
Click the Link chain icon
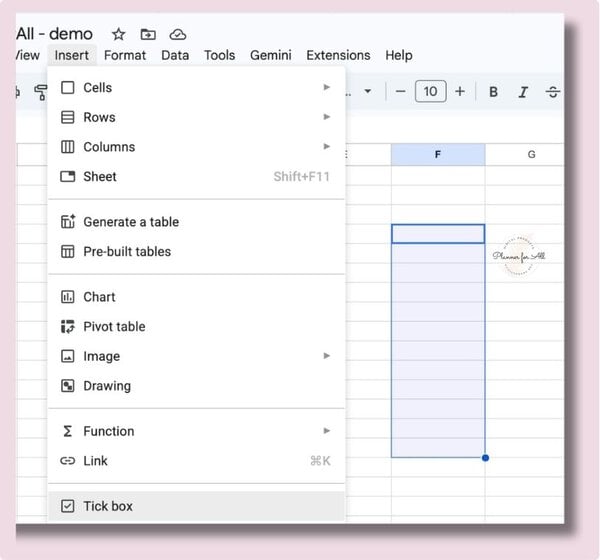point(68,461)
